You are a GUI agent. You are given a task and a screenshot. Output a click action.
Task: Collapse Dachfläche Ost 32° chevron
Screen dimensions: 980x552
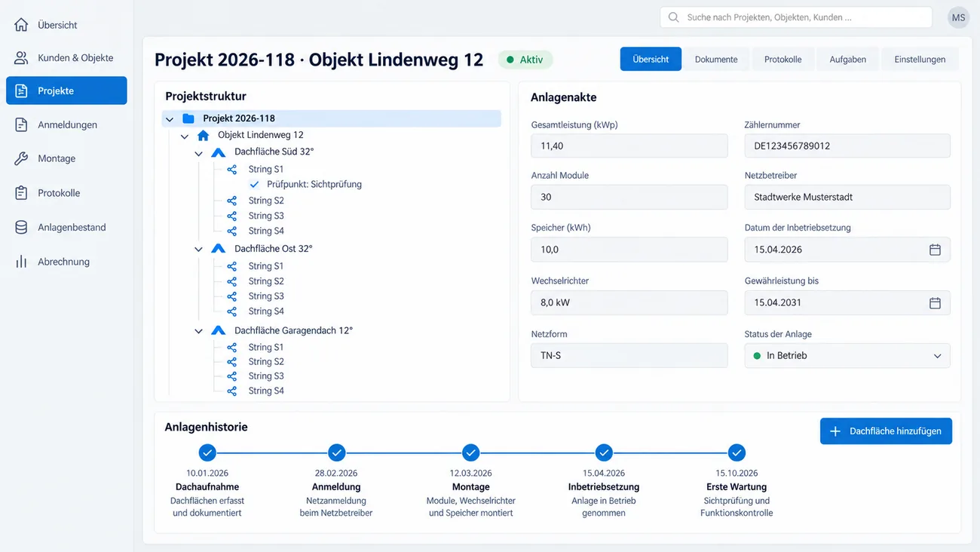199,250
